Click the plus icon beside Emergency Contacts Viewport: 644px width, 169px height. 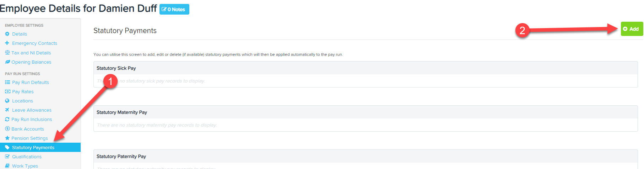click(x=7, y=43)
